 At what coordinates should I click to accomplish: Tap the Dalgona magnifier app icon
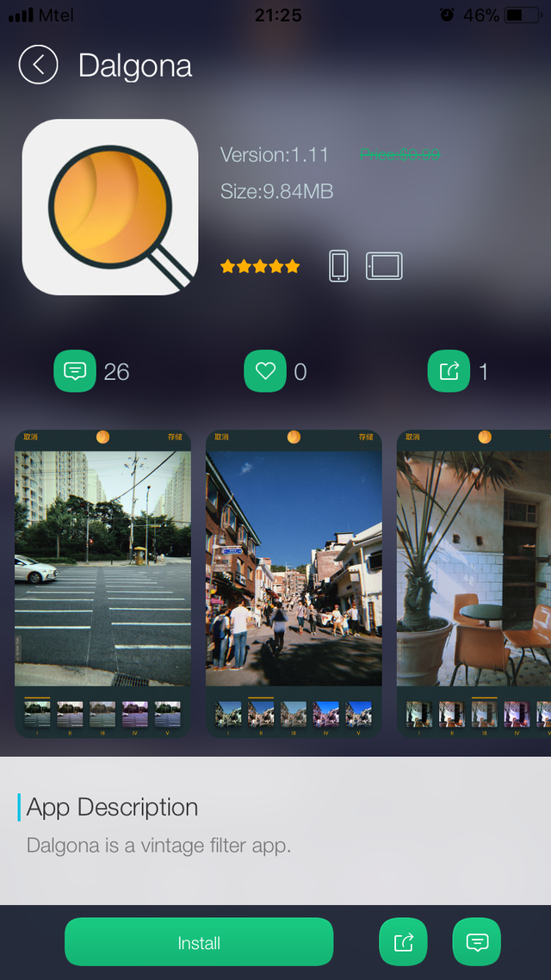click(110, 207)
